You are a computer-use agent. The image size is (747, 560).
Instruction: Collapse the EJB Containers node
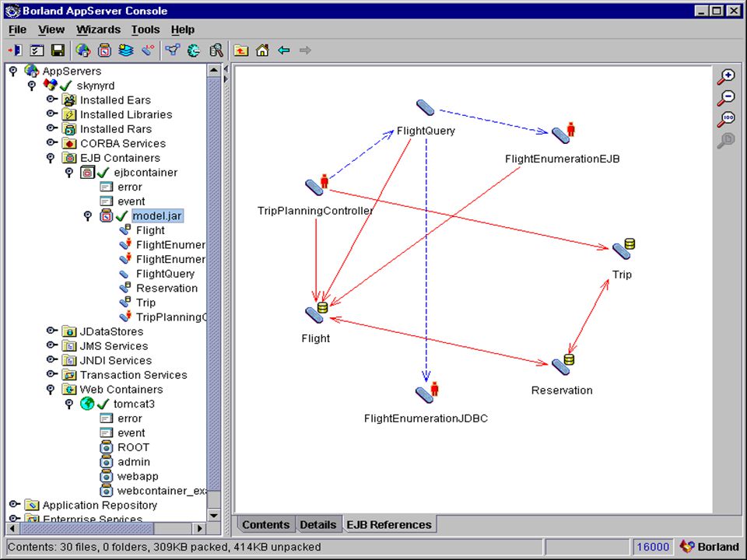51,158
